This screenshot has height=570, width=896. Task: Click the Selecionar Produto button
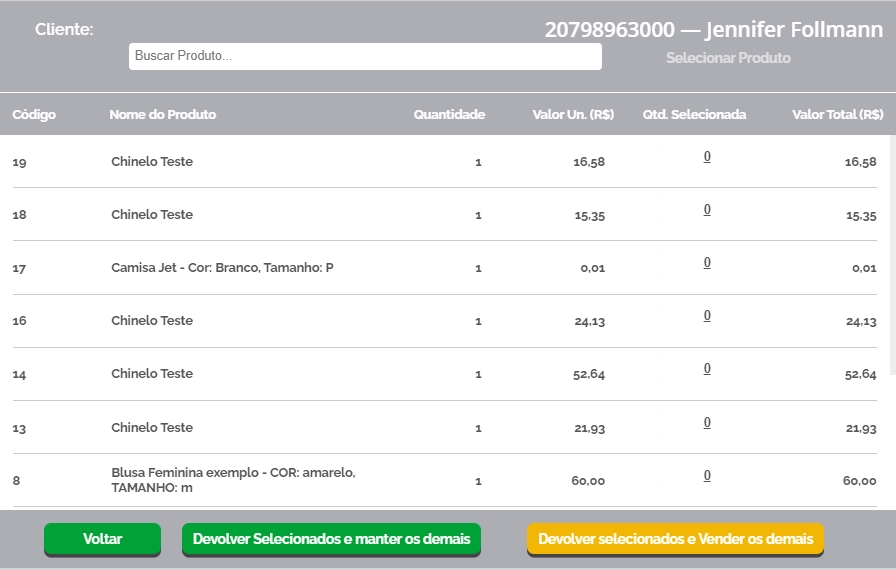[728, 58]
